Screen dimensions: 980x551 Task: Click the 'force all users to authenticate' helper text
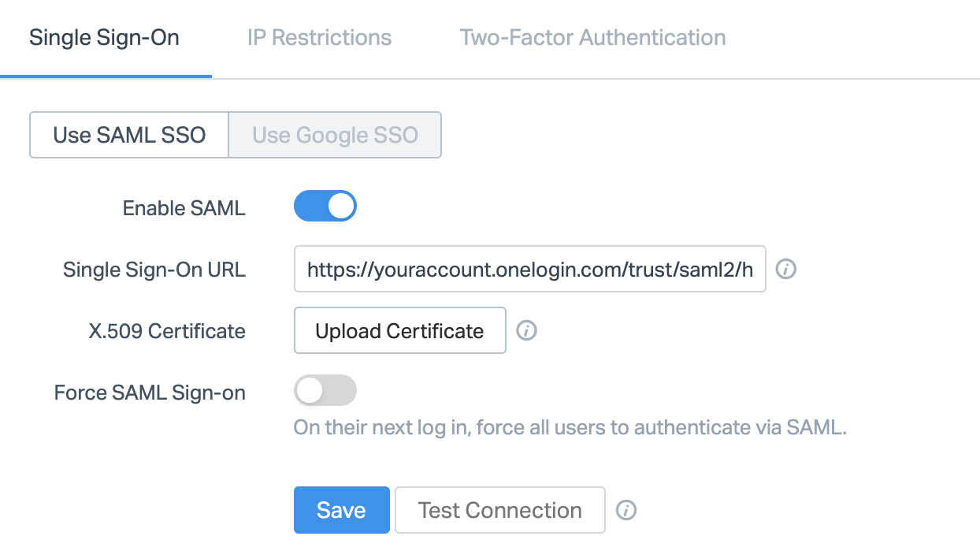click(x=570, y=428)
